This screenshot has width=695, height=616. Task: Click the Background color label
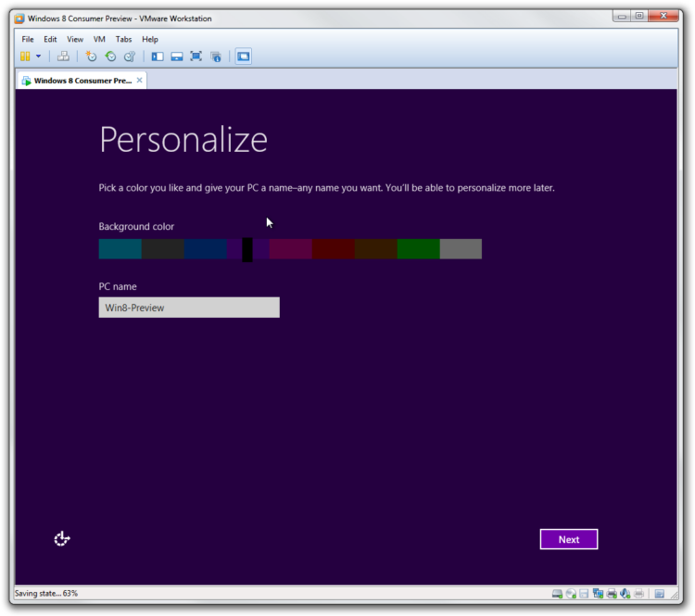136,226
